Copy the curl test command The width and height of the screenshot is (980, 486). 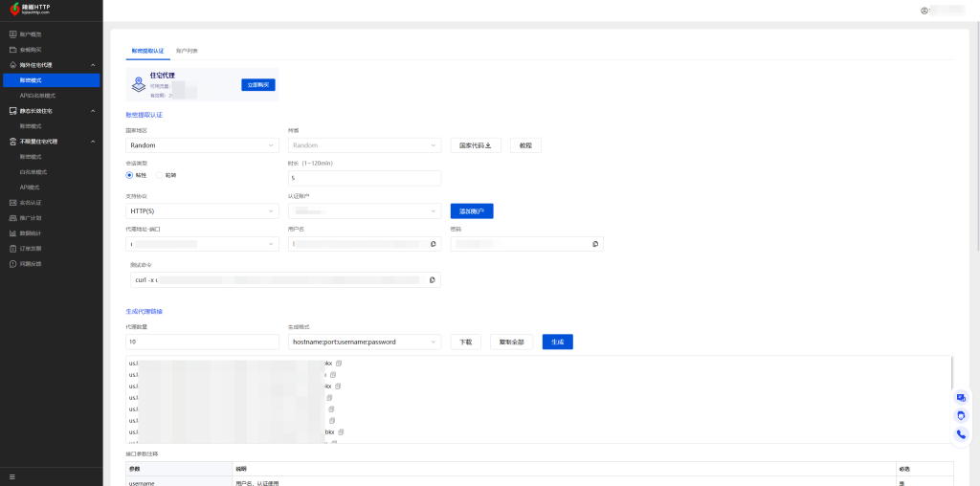(433, 279)
